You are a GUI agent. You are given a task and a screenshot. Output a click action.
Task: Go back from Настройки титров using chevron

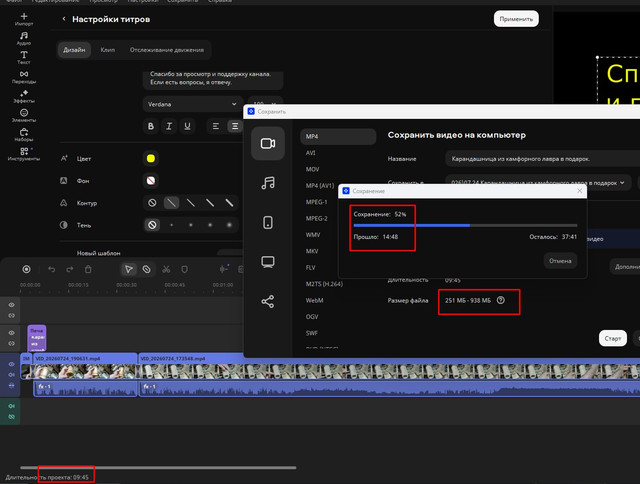pos(64,19)
